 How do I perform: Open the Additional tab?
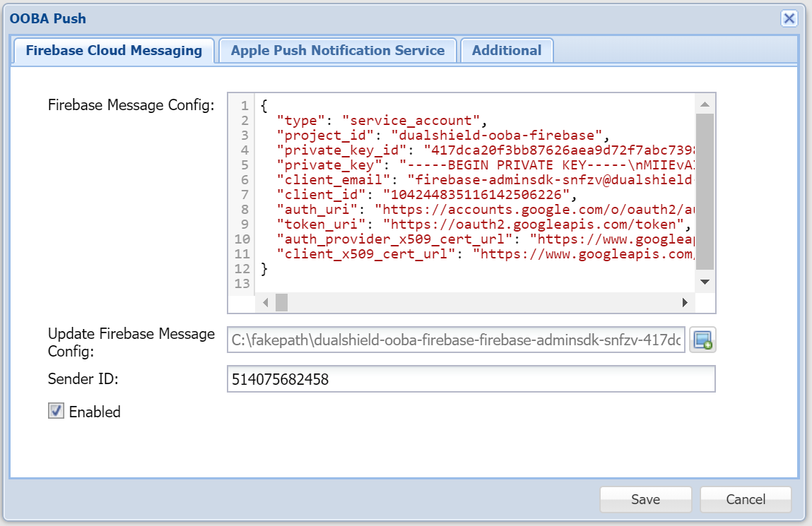(x=506, y=51)
